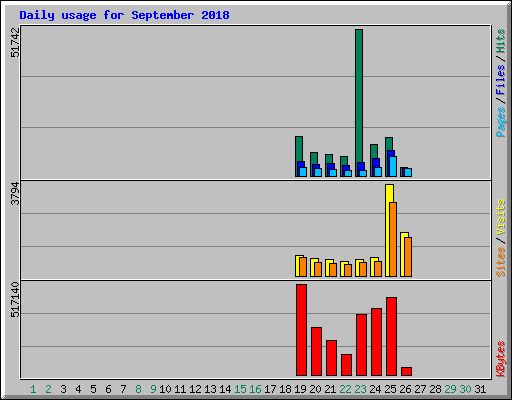
Task: Click day 31 on the x-axis
Action: [480, 389]
